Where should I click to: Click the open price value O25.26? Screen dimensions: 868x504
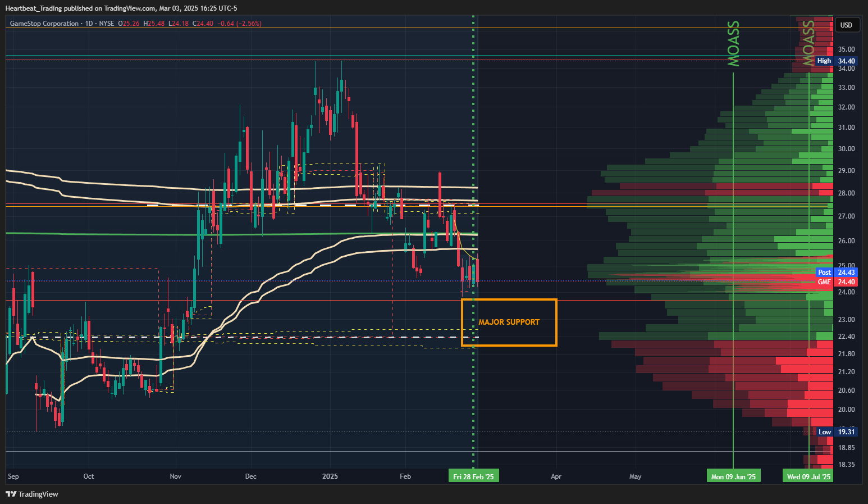(129, 24)
